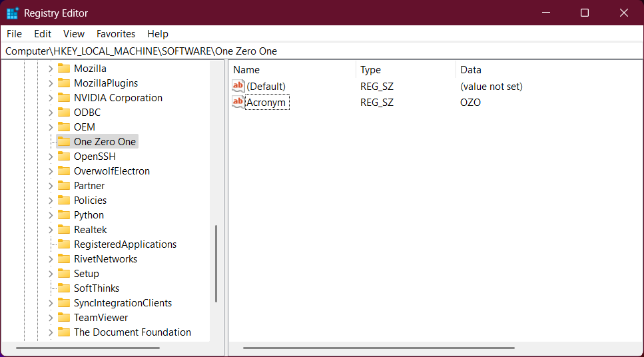
Task: Click the Type column header
Action: (x=406, y=70)
